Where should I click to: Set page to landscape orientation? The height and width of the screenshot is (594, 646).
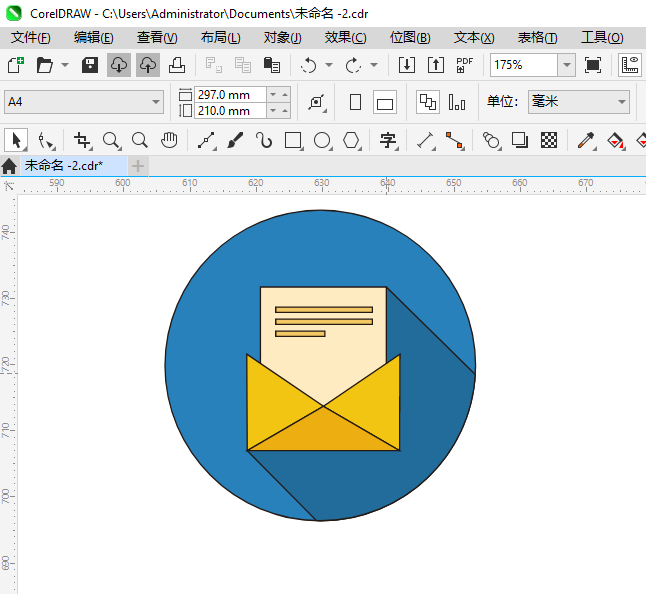click(x=385, y=102)
